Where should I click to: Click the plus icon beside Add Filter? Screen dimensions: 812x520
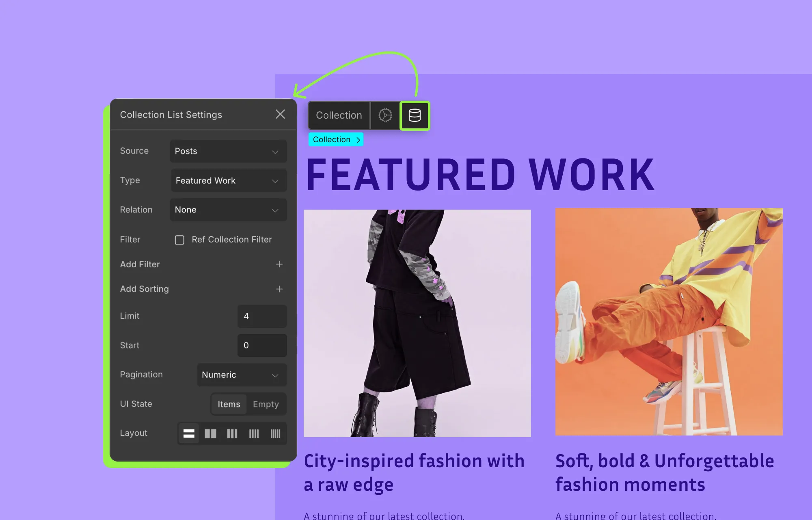coord(279,264)
